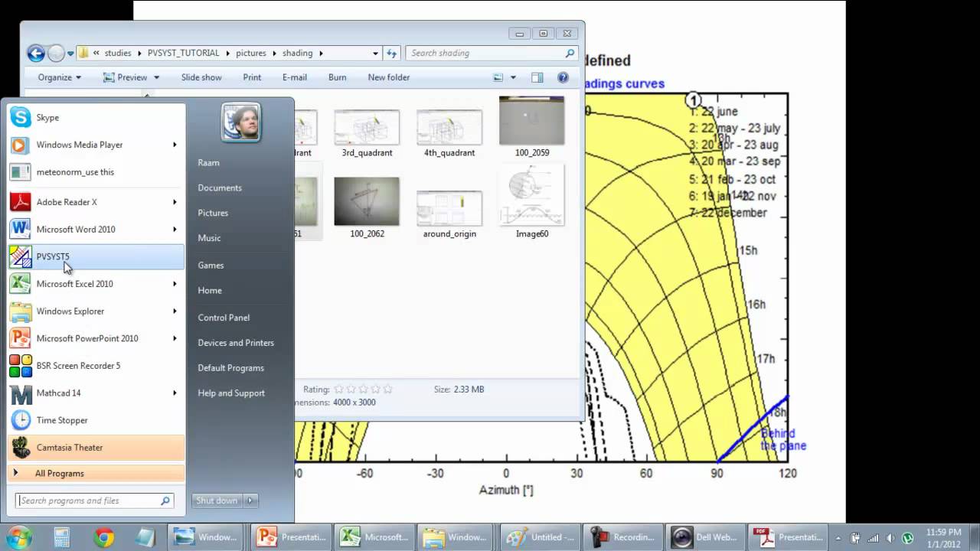Open Documents from Start menu
The image size is (980, 551).
[x=220, y=187]
